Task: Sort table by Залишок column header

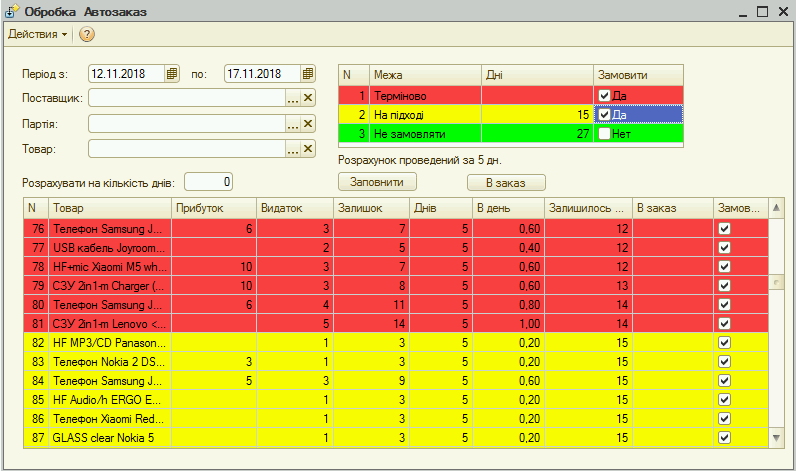Action: (370, 207)
